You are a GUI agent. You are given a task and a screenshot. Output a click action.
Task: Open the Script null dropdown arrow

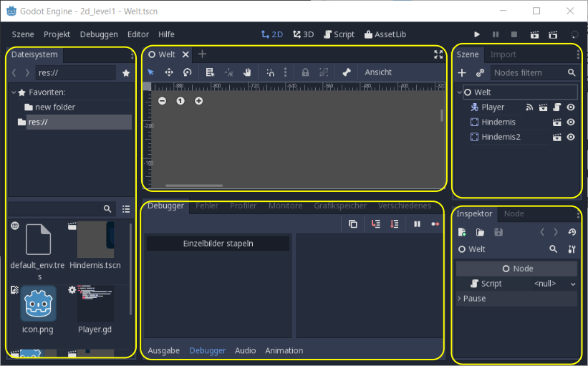573,284
